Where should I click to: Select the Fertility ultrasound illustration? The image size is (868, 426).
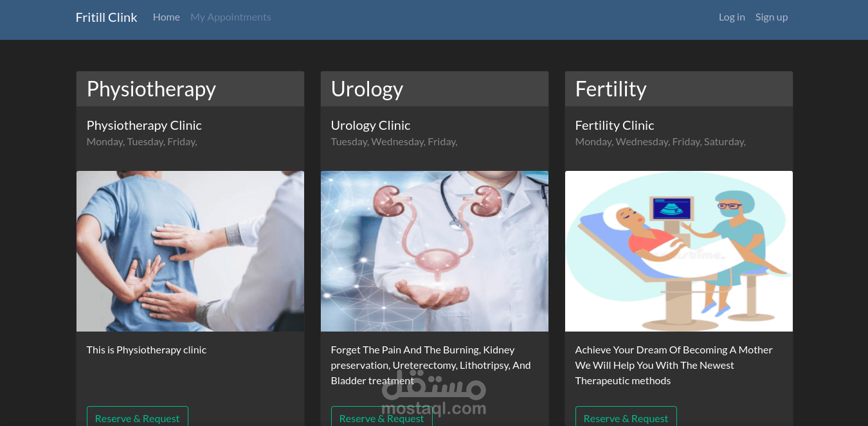678,251
